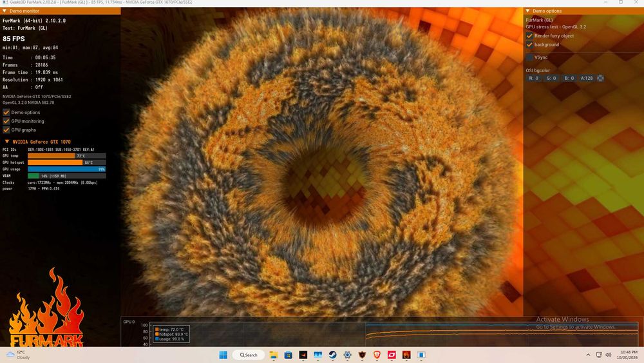The image size is (644, 363).
Task: Click the Frames 28186 line
Action: (25, 65)
